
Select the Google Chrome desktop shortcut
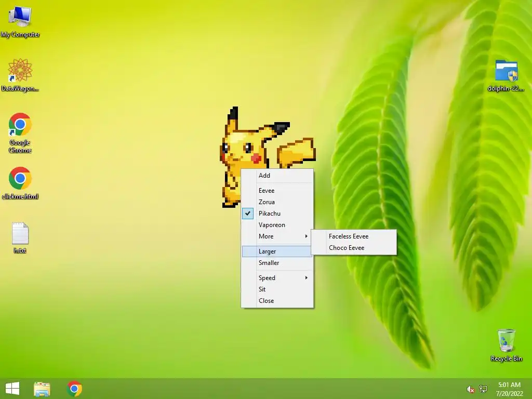[x=20, y=132]
